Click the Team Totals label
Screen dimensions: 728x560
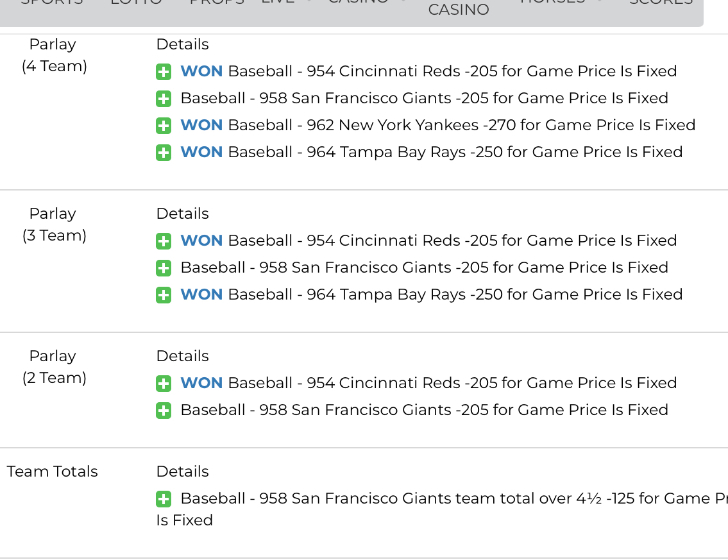[x=52, y=471]
